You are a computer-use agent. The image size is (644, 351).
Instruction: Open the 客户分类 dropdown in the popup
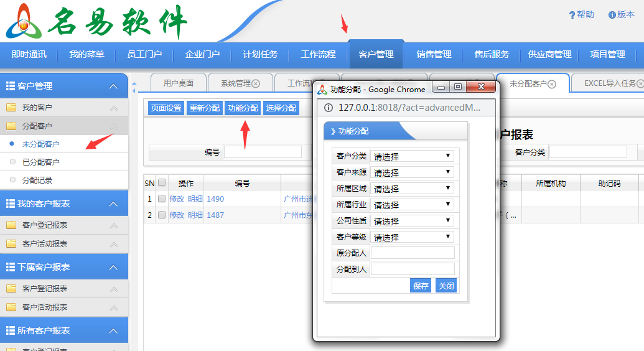(412, 156)
